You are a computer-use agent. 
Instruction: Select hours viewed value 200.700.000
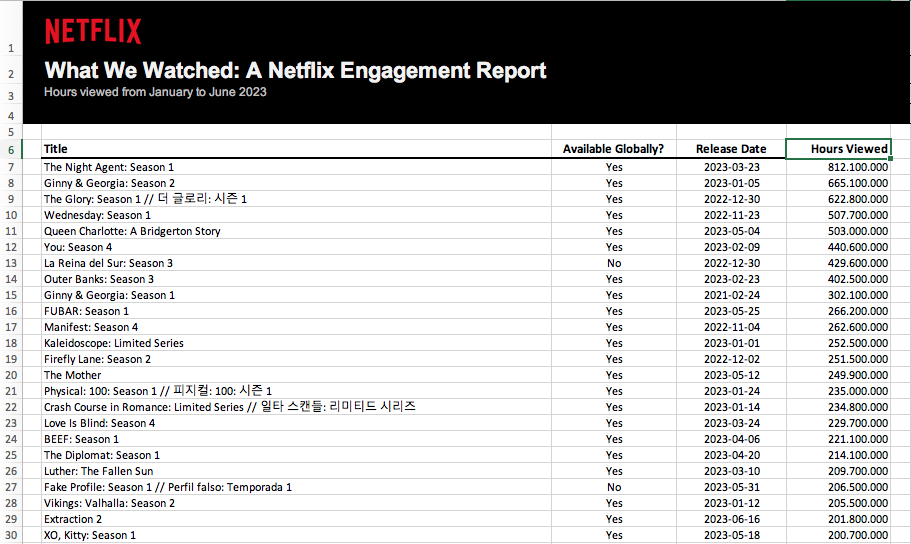pyautogui.click(x=838, y=535)
